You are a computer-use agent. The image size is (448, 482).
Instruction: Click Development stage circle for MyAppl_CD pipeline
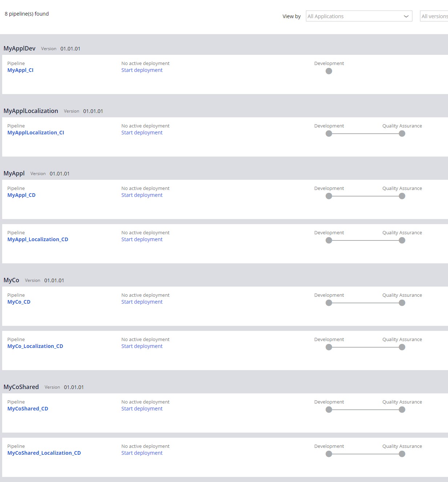pyautogui.click(x=329, y=196)
